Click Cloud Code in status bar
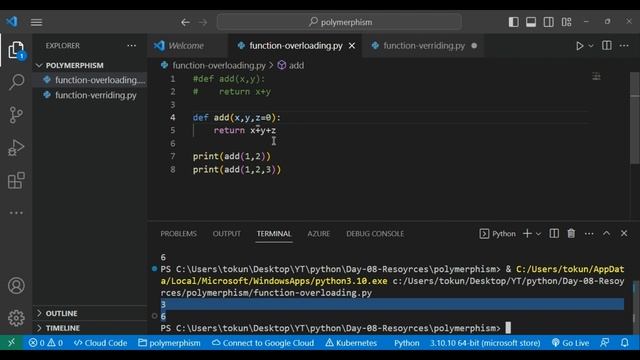The width and height of the screenshot is (640, 360). coord(100,343)
